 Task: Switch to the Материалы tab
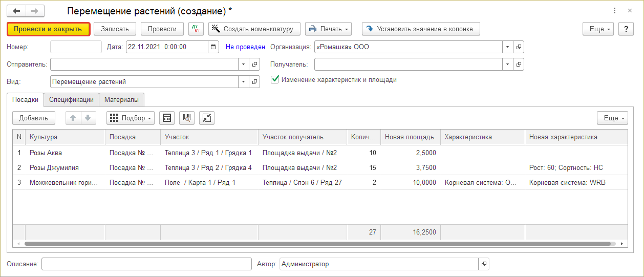coord(121,100)
